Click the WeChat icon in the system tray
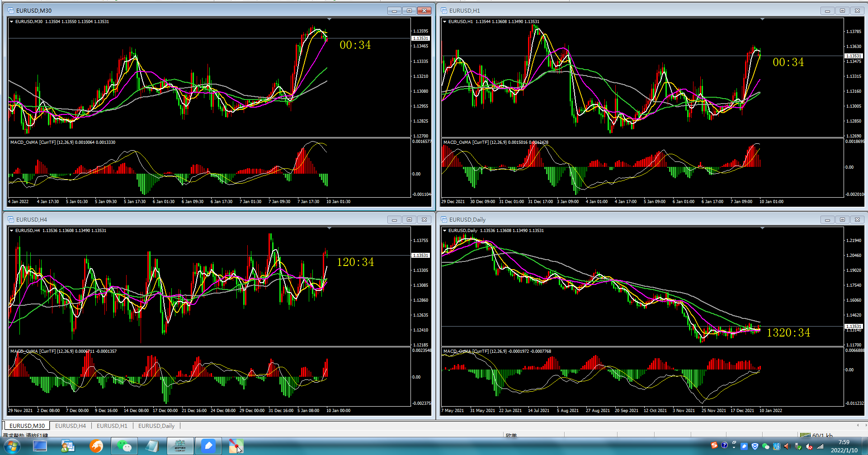This screenshot has height=455, width=868. [766, 446]
